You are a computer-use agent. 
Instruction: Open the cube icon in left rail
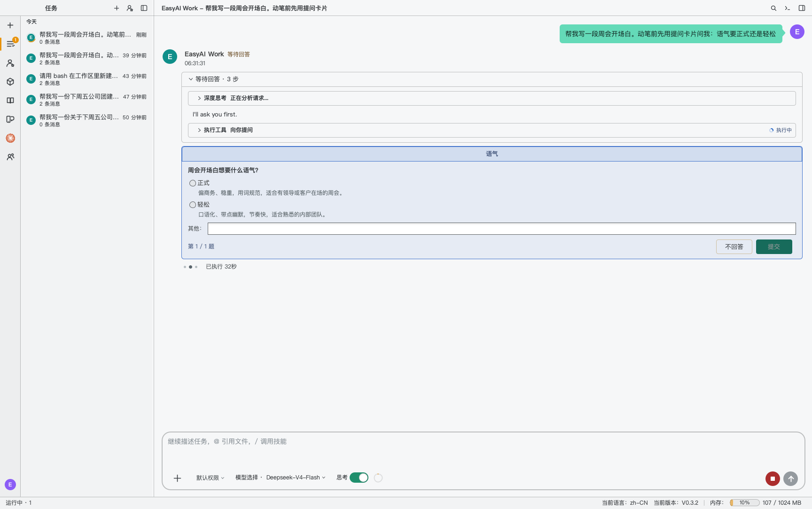[10, 82]
